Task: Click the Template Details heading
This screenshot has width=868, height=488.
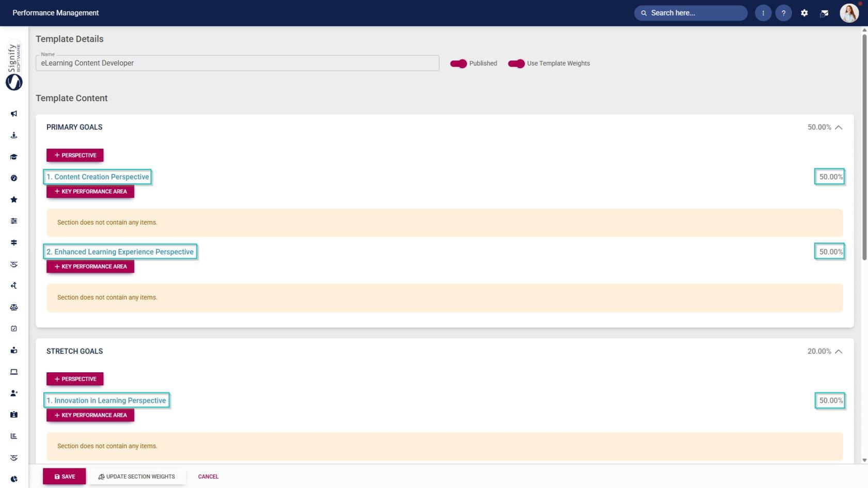Action: tap(70, 39)
